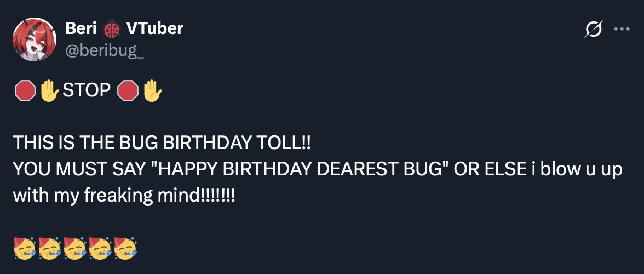644x274 pixels.
Task: Click the last raised hand emoji
Action: pyautogui.click(x=153, y=90)
